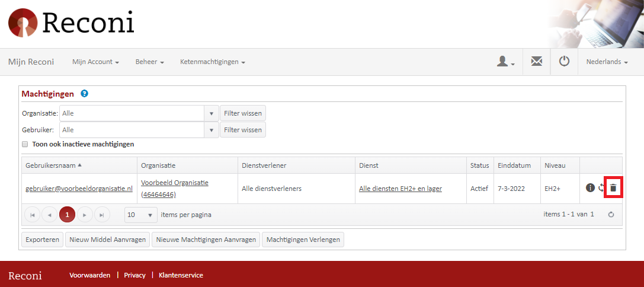The height and width of the screenshot is (287, 644).
Task: Go to the last page of results
Action: (x=102, y=215)
